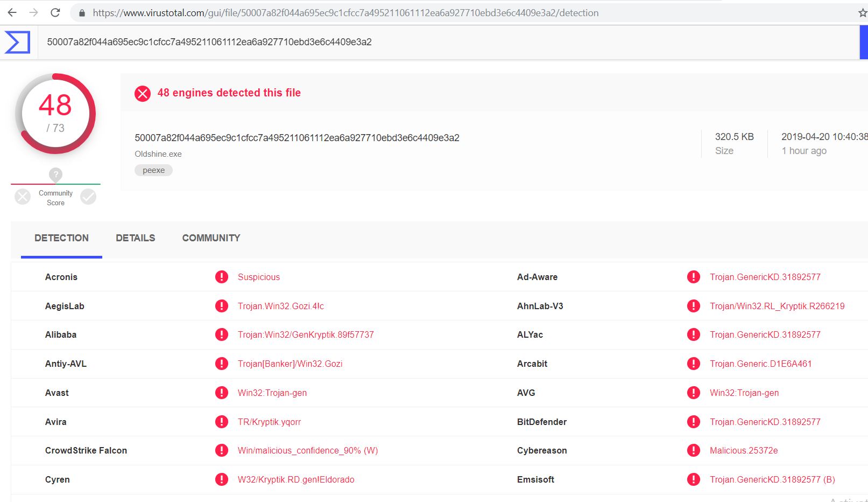Select the browser address bar URL
Image resolution: width=868 pixels, height=502 pixels.
coord(345,13)
